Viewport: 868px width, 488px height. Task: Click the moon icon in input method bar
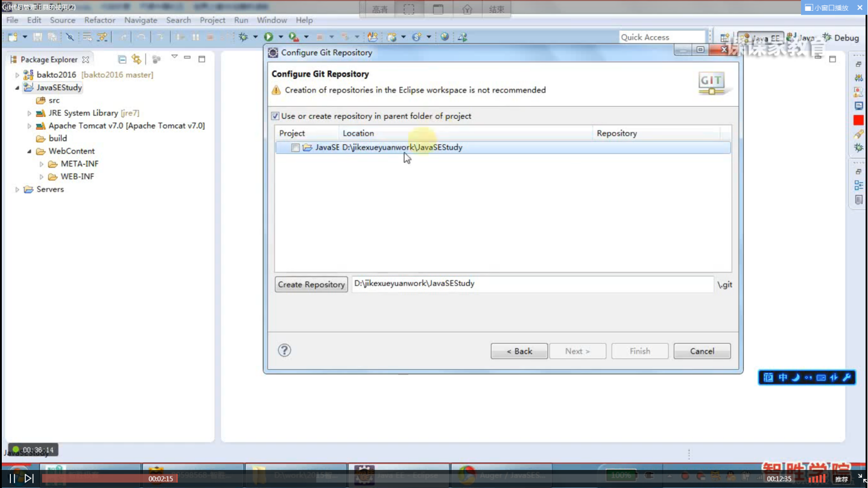[796, 378]
